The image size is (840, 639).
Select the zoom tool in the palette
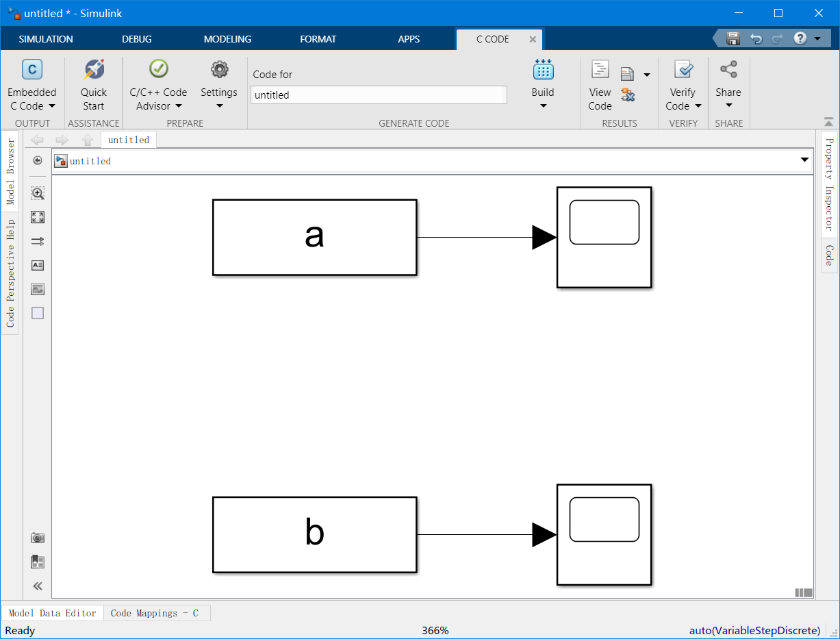point(38,193)
